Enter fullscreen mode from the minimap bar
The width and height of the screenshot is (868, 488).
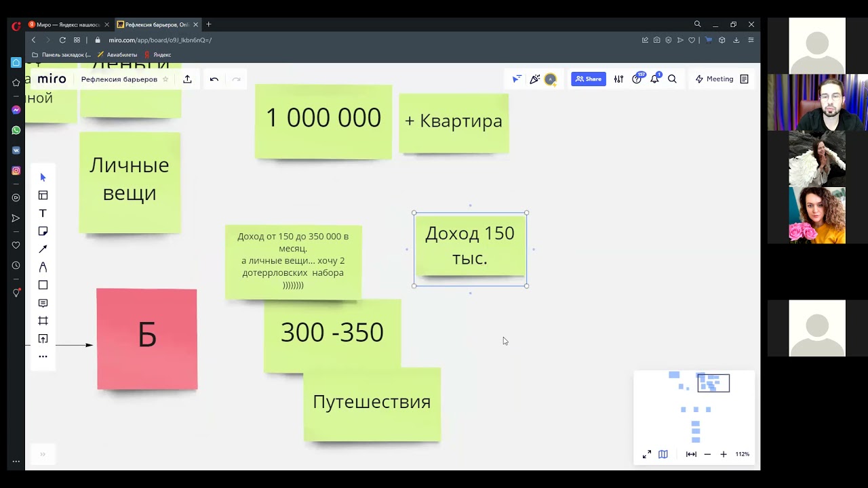pyautogui.click(x=647, y=454)
